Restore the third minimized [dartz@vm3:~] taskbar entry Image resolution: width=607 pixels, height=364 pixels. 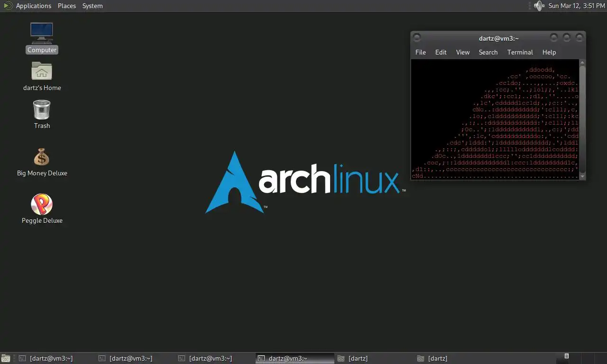215,358
